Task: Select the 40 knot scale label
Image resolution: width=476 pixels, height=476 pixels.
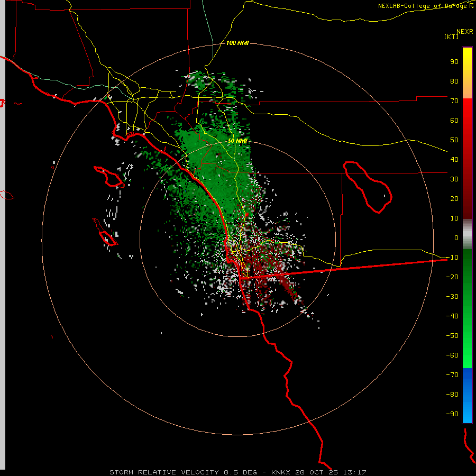Action: coord(454,159)
